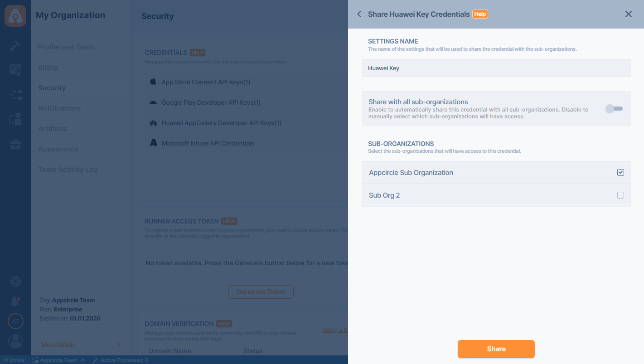Click the briefcase icon in the sidebar

pos(15,145)
